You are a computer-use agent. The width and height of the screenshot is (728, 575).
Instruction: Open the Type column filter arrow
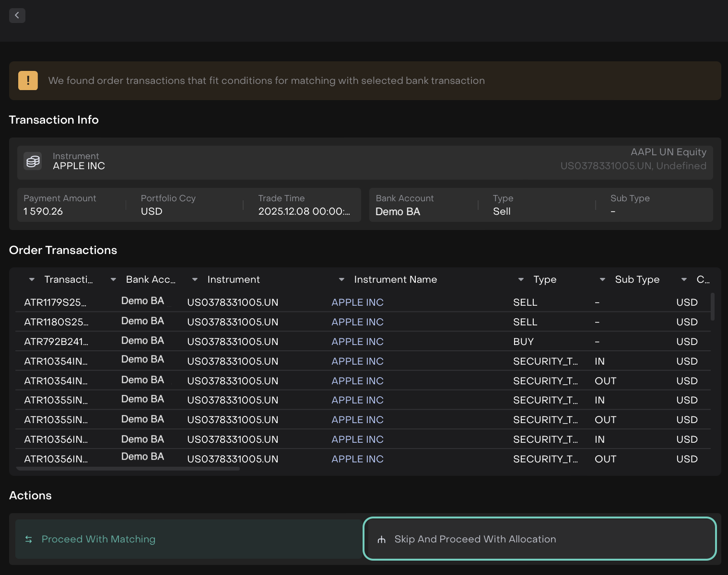click(x=521, y=279)
